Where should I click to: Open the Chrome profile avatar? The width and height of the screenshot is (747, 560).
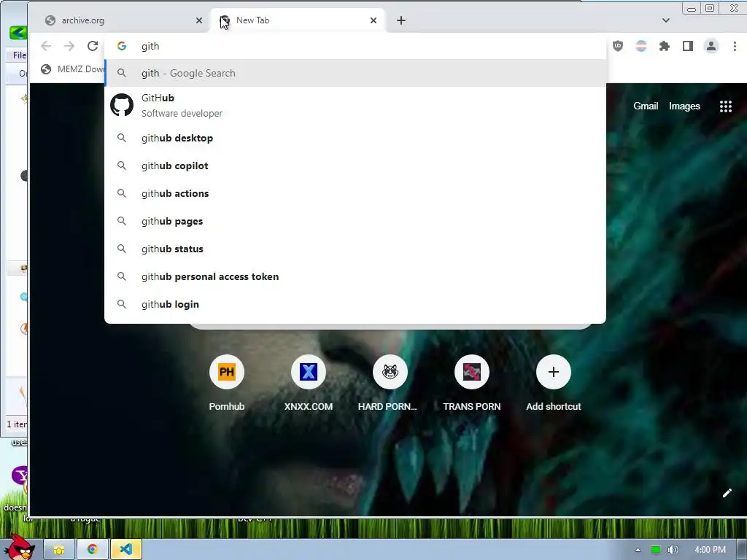point(711,46)
